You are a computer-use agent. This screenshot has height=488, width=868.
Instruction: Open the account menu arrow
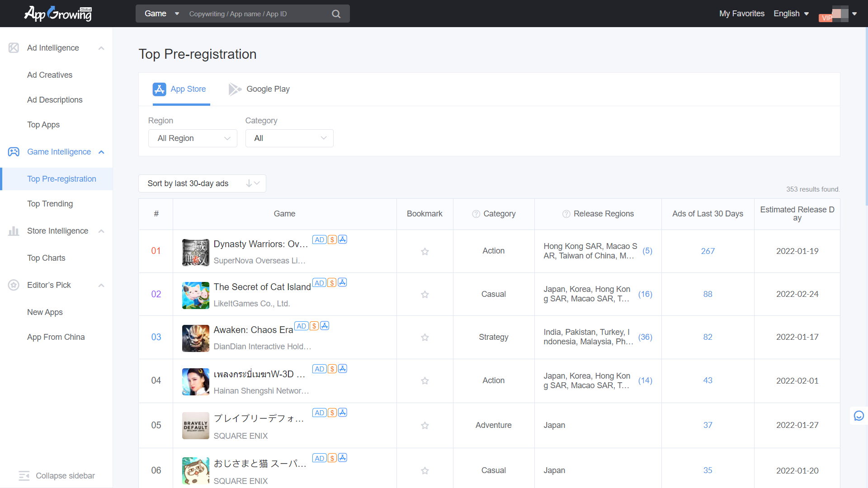pos(854,14)
